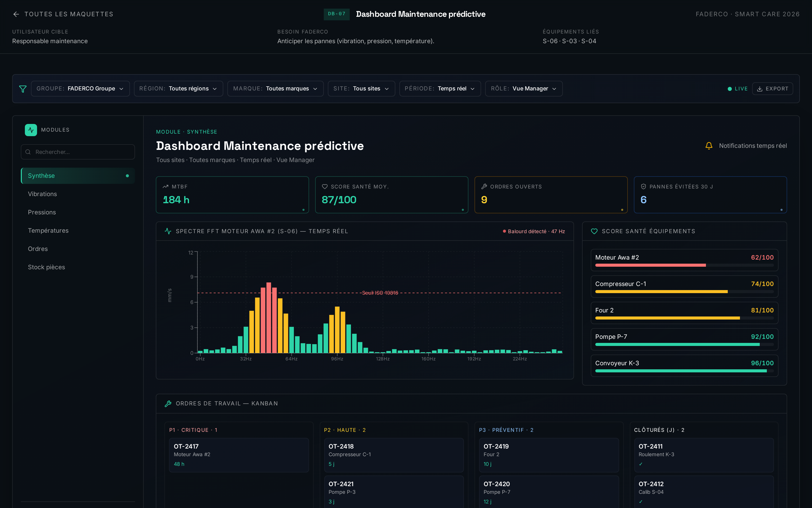Open work order OT-2418 card

click(394, 455)
